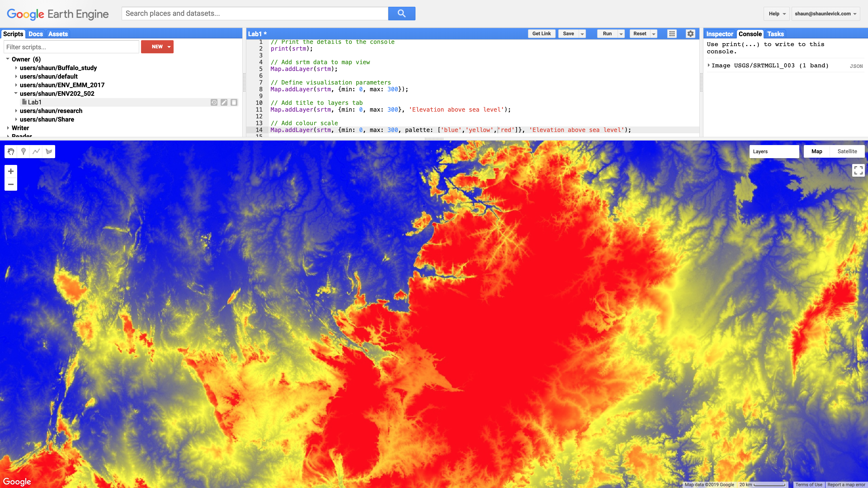
Task: Click the 'Elevation above sea level' string on line 11
Action: 457,109
